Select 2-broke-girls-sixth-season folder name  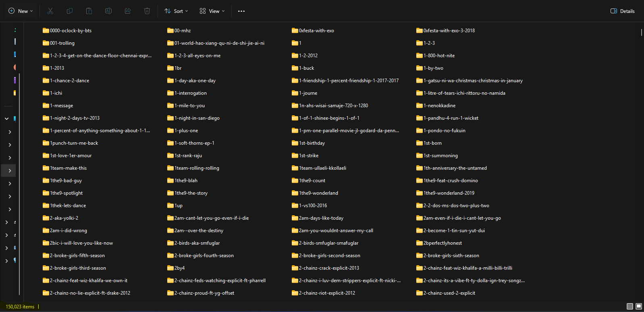tap(451, 256)
